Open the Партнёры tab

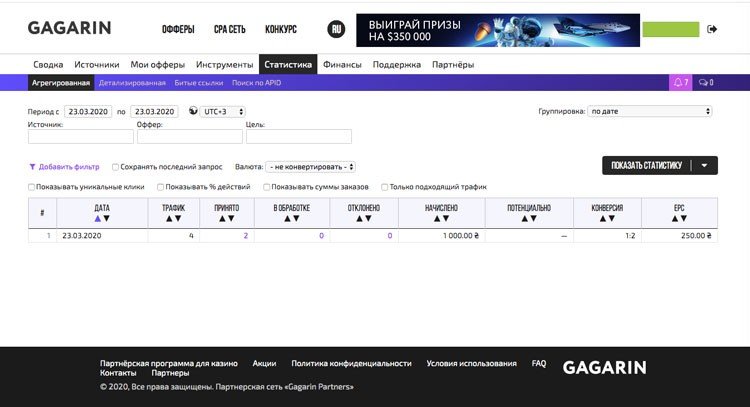453,65
